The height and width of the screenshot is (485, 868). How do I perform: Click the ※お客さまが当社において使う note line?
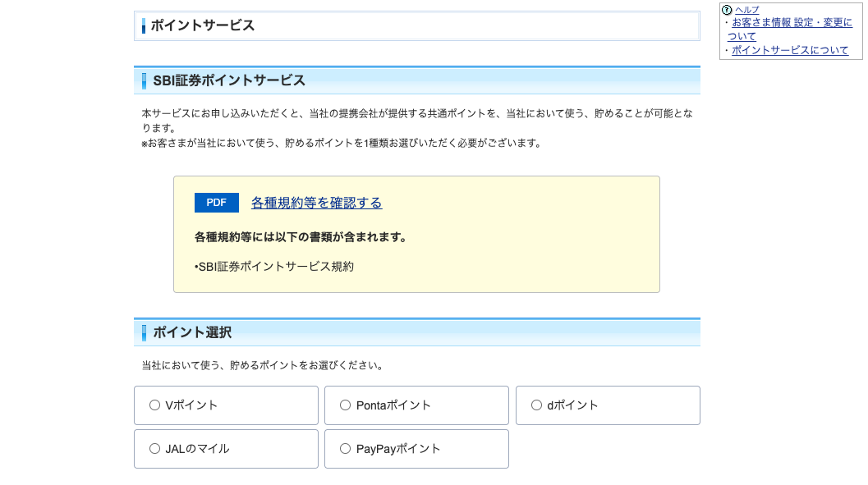341,144
